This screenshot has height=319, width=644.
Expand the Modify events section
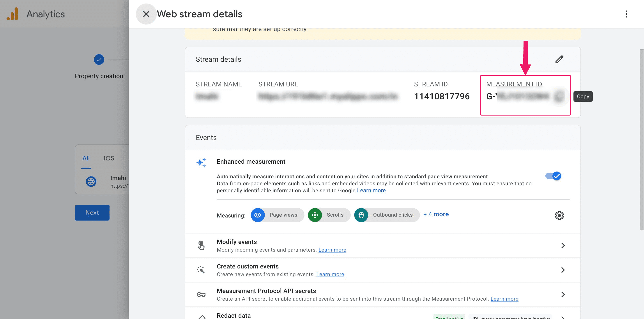pos(563,246)
